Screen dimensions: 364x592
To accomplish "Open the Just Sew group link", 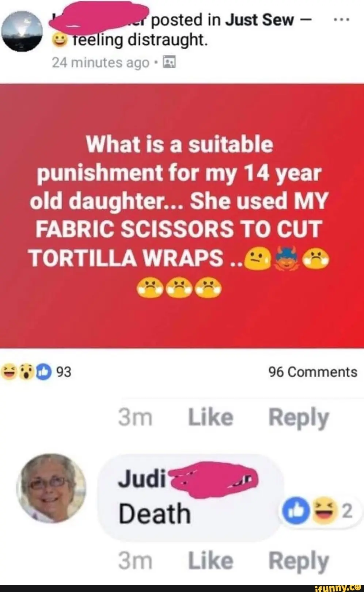I will click(259, 20).
